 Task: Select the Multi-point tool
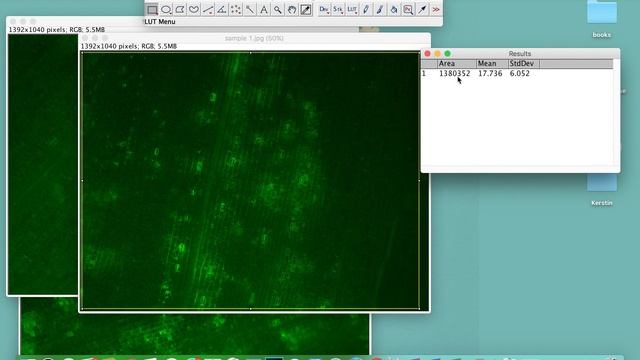[236, 9]
